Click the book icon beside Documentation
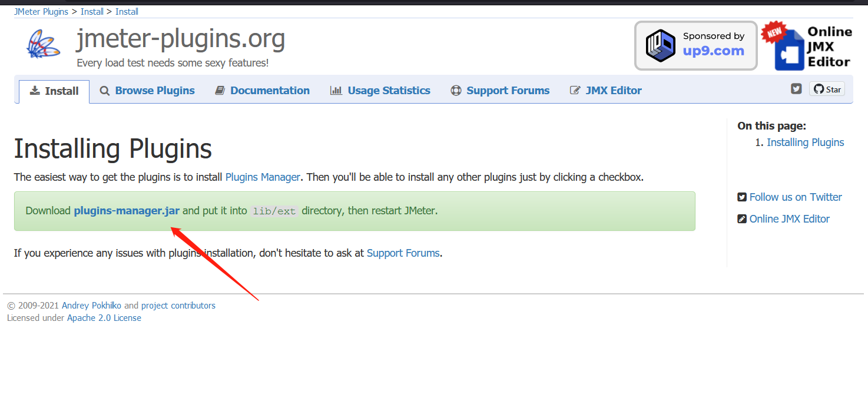868x411 pixels. click(x=220, y=91)
